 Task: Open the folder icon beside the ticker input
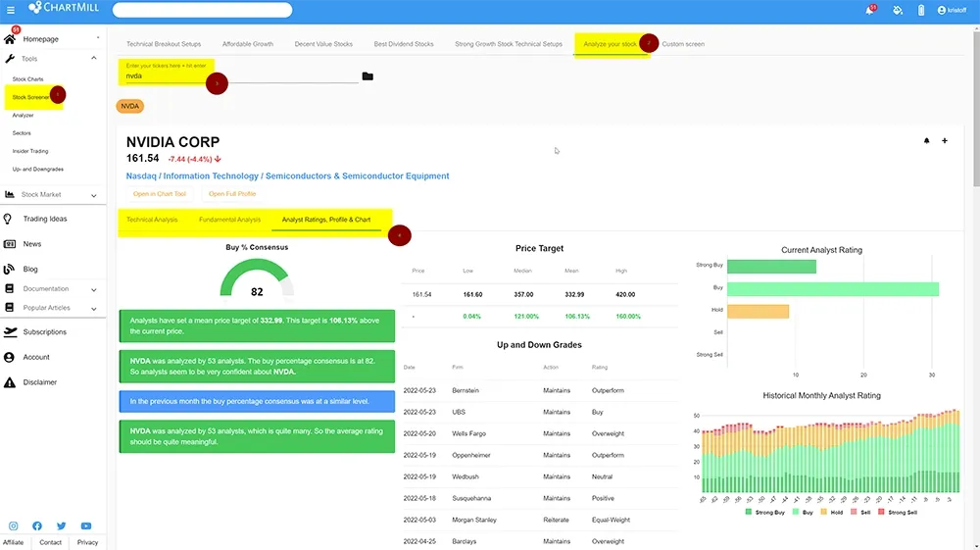pyautogui.click(x=367, y=76)
